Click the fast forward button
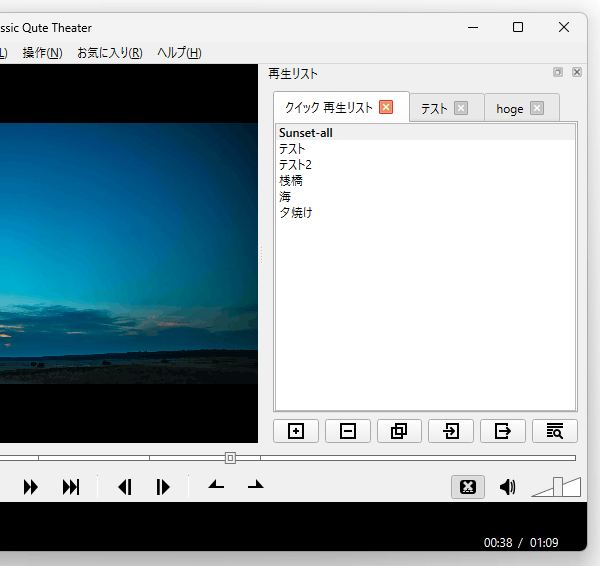 point(31,487)
